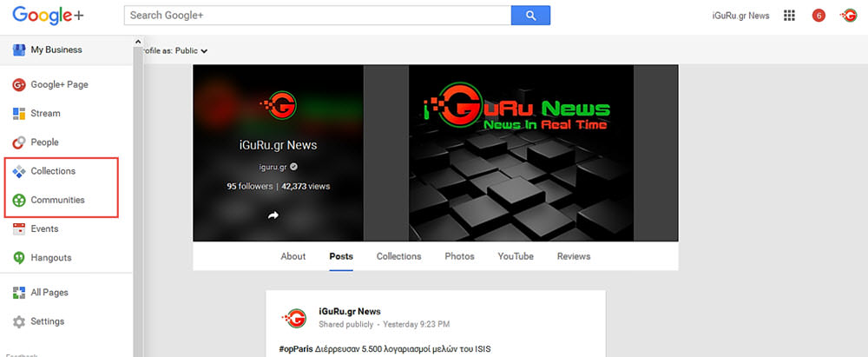Screen dimensions: 868x357
Task: Click the share arrow on the profile card
Action: coord(273,215)
